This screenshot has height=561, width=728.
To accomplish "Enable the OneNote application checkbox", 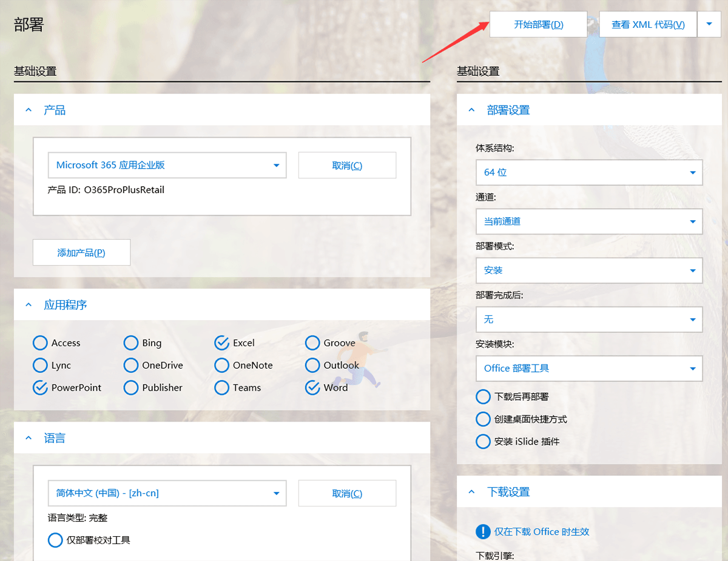I will pos(222,366).
